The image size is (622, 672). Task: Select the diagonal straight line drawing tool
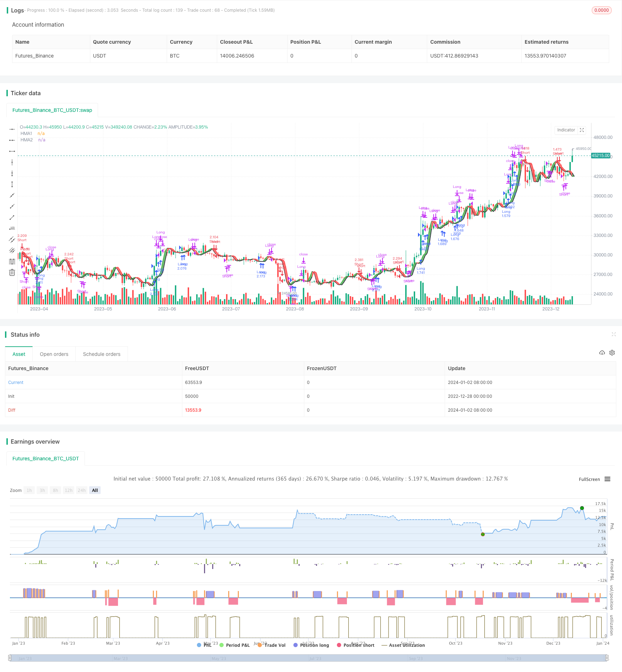(12, 195)
